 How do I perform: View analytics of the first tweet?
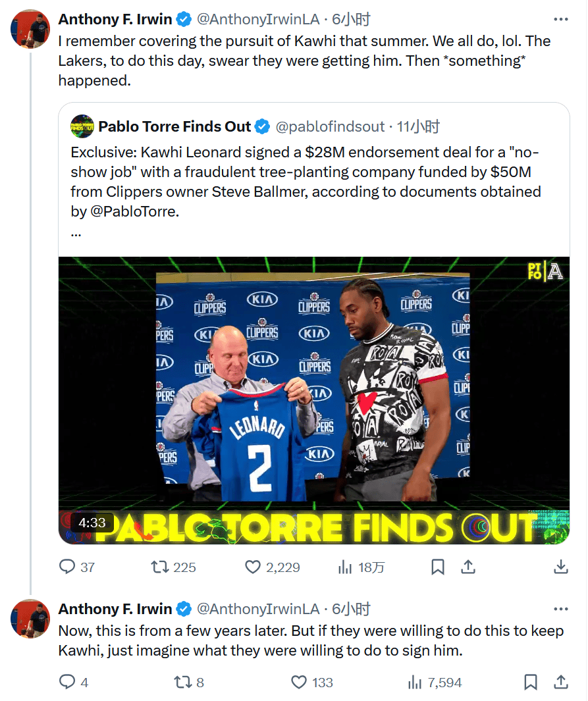(x=345, y=567)
